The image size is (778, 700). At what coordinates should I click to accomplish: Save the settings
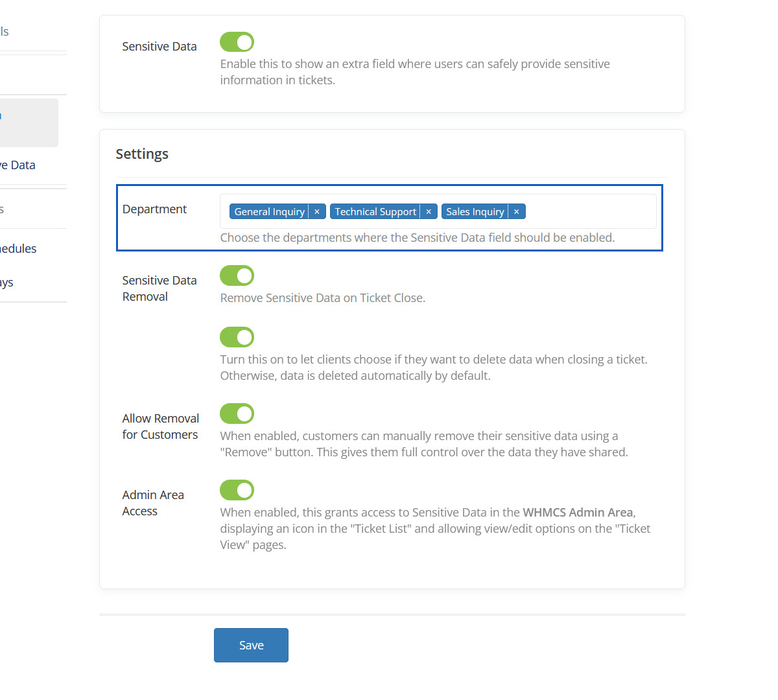(x=251, y=645)
